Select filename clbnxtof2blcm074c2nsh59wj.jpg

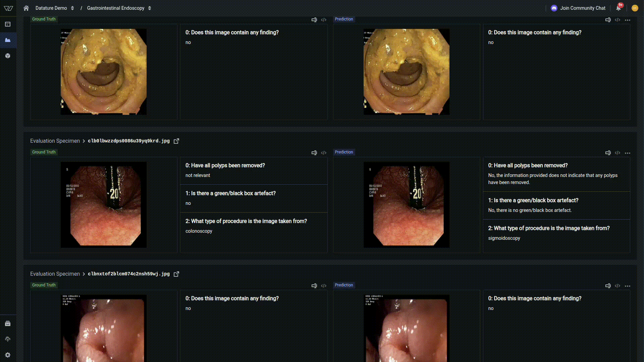click(x=129, y=274)
